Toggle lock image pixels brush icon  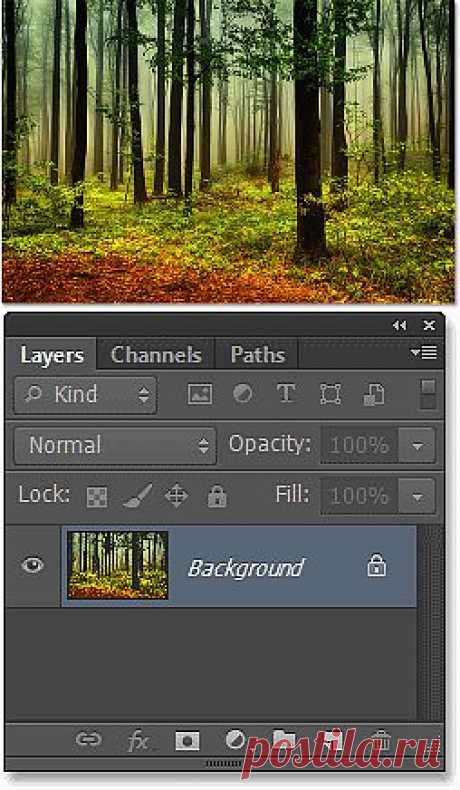pos(138,495)
